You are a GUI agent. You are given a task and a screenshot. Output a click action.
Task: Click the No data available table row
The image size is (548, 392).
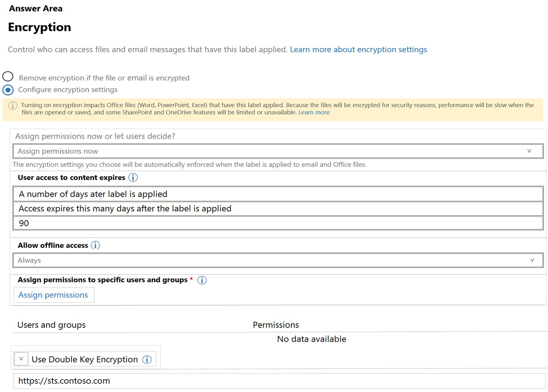[x=311, y=339]
